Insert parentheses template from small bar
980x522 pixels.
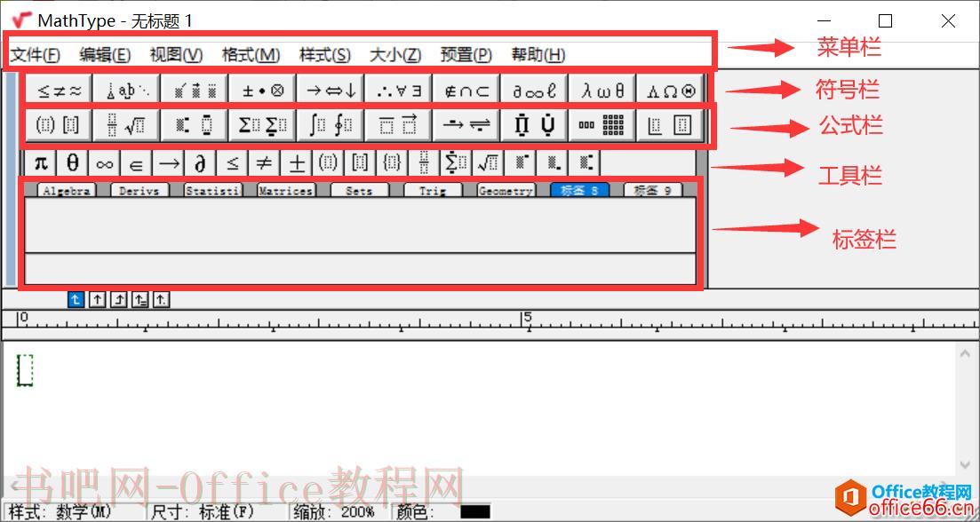coord(328,163)
